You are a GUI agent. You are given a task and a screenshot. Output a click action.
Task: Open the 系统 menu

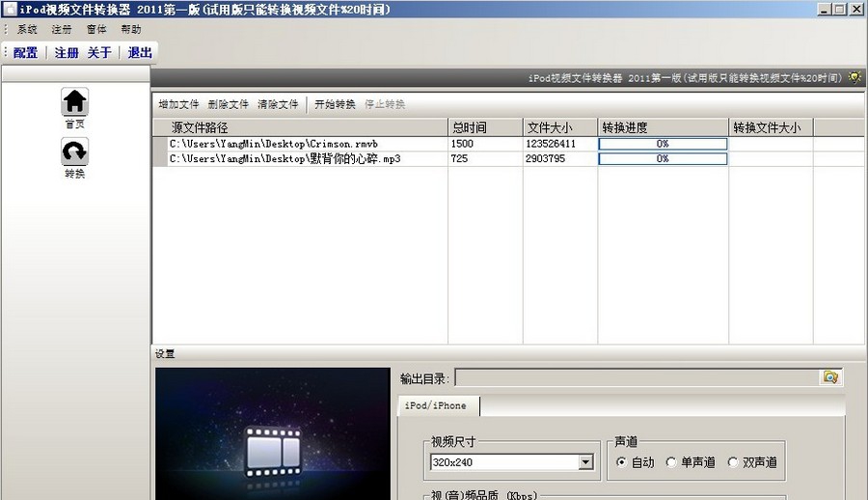27,29
